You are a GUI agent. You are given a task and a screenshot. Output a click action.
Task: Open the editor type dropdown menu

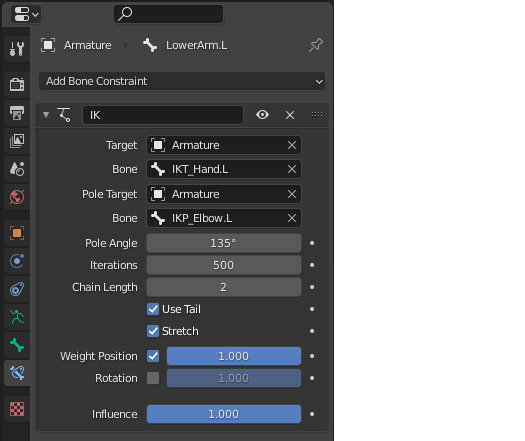tap(26, 14)
